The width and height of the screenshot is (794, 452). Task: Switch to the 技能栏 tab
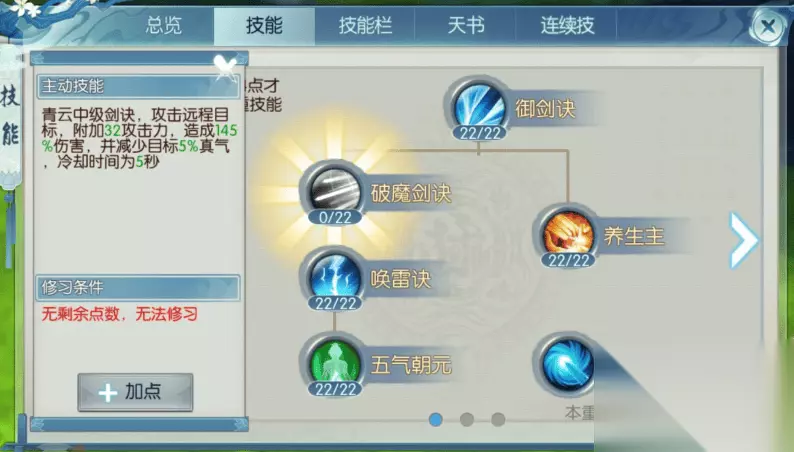tap(365, 25)
